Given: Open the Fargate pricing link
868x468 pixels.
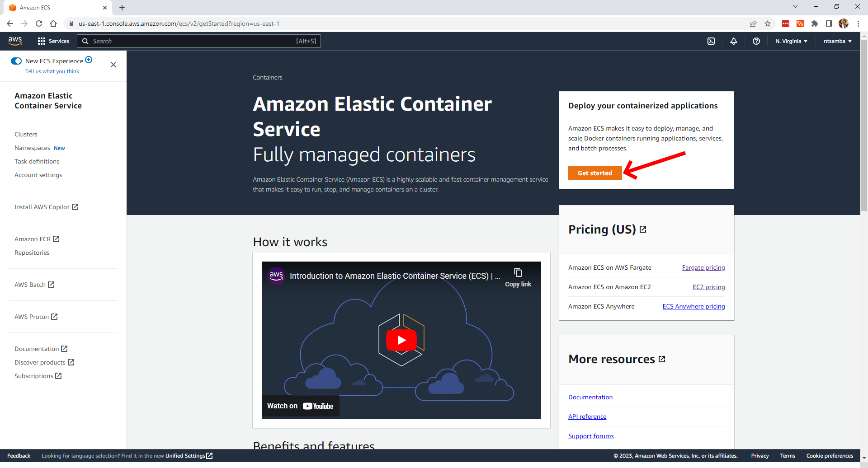Looking at the screenshot, I should click(x=703, y=267).
